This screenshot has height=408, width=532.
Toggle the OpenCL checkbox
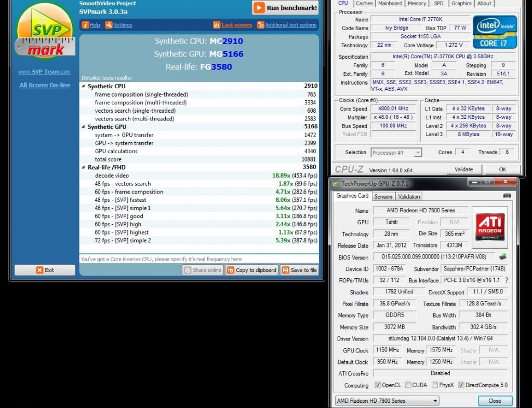point(378,385)
